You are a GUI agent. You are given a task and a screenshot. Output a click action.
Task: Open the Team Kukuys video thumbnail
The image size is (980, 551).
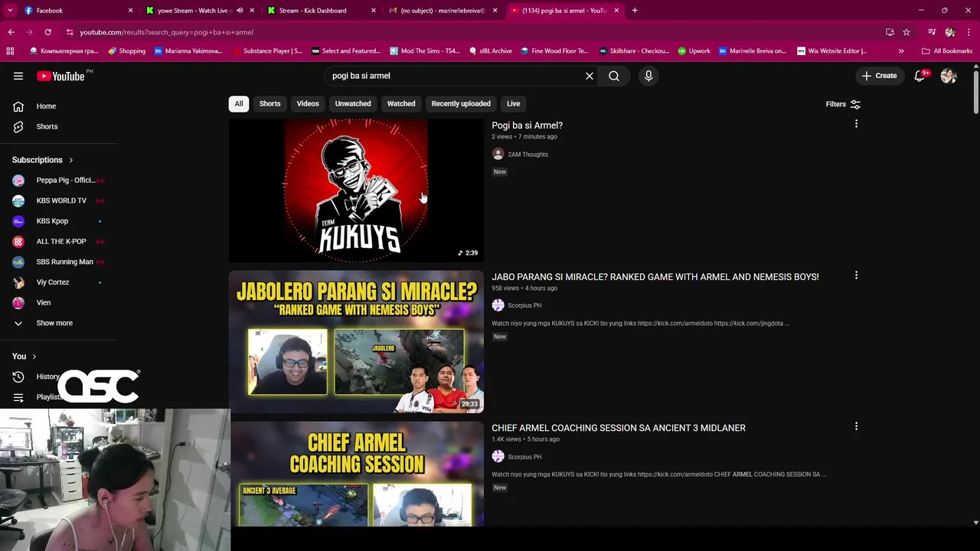pyautogui.click(x=356, y=190)
